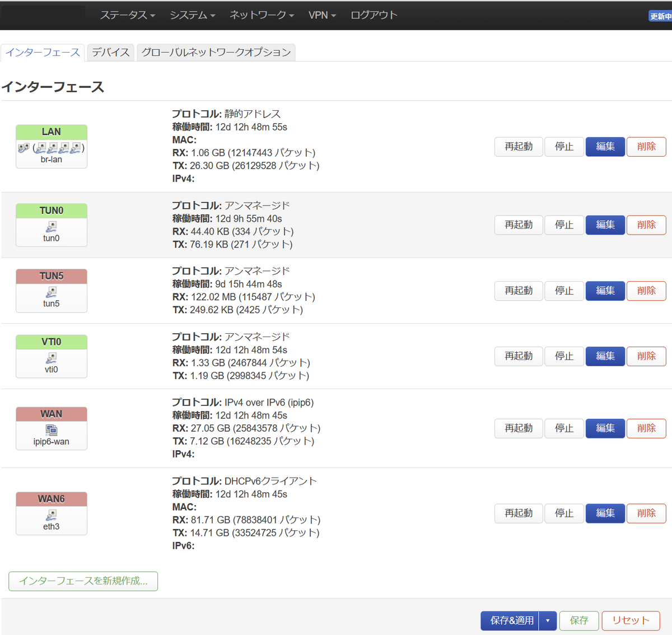Click WAN6 RX value 81.71 GB
This screenshot has width=672, height=635.
click(x=210, y=520)
